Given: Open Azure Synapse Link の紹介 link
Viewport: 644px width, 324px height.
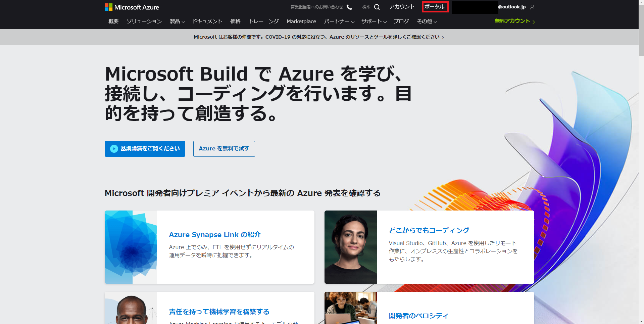Looking at the screenshot, I should [215, 235].
